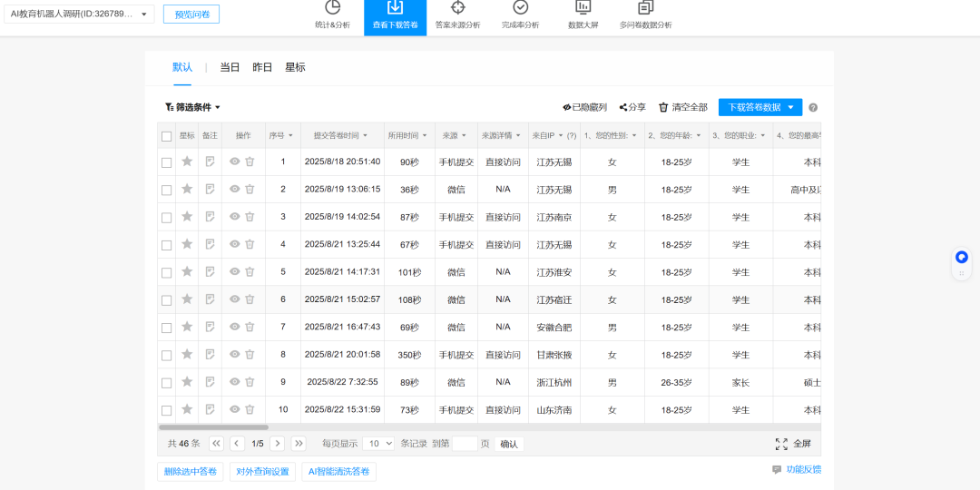Open the 数据大屏 monitor icon

[x=583, y=7]
